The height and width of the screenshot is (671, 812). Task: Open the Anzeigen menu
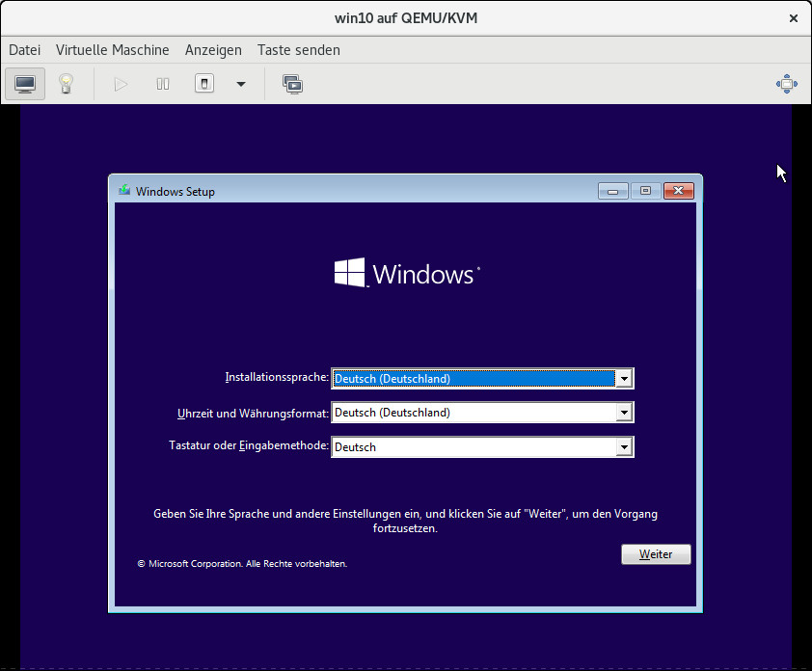coord(213,50)
